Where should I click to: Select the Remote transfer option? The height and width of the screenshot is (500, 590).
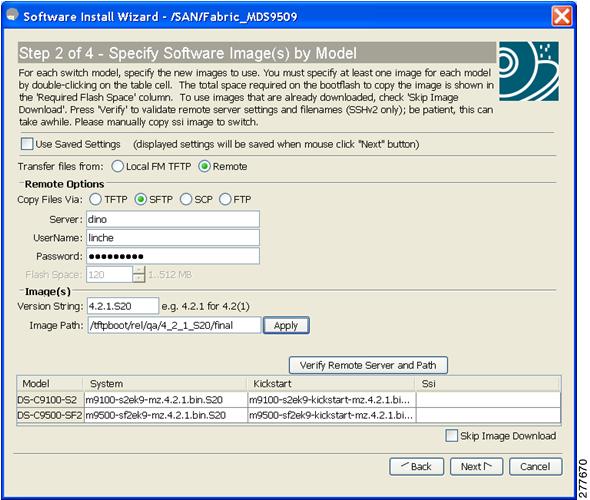(204, 166)
